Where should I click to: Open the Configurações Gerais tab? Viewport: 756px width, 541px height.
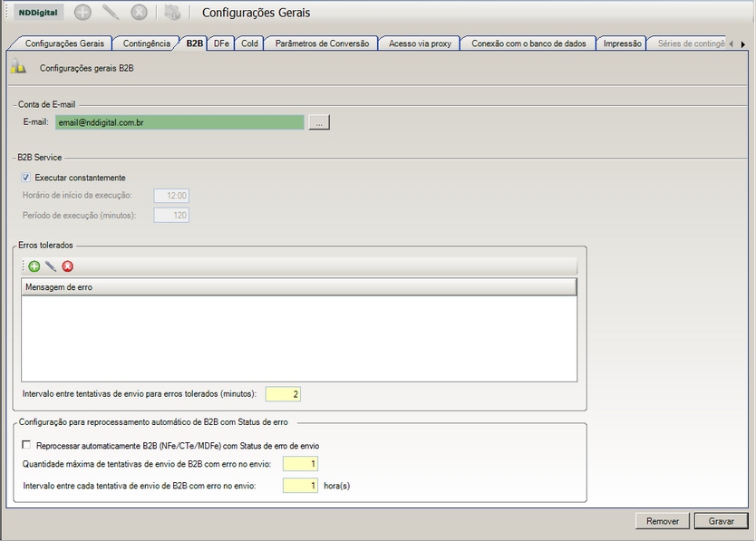64,43
